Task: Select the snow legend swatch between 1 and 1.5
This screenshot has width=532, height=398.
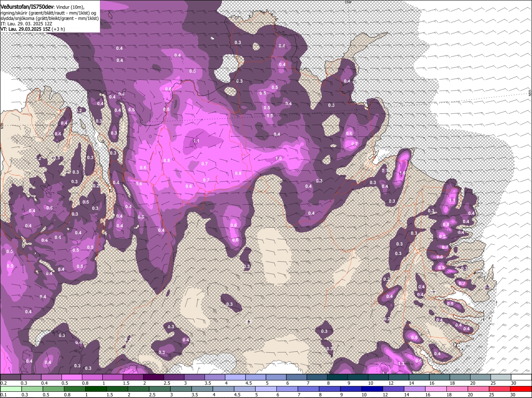Action: pyautogui.click(x=112, y=377)
